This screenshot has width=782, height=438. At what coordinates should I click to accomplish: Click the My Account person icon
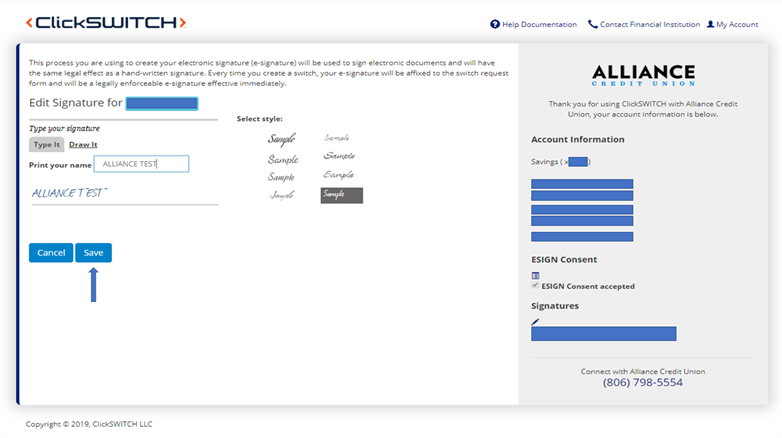click(x=711, y=24)
